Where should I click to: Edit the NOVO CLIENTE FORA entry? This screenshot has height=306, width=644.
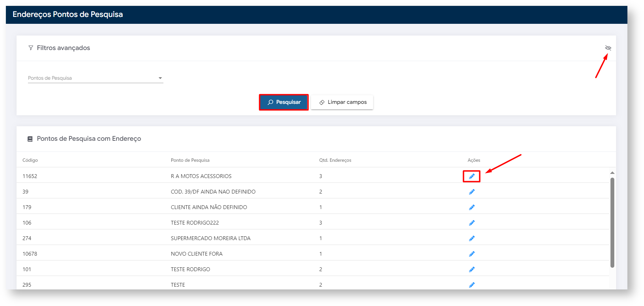point(472,254)
